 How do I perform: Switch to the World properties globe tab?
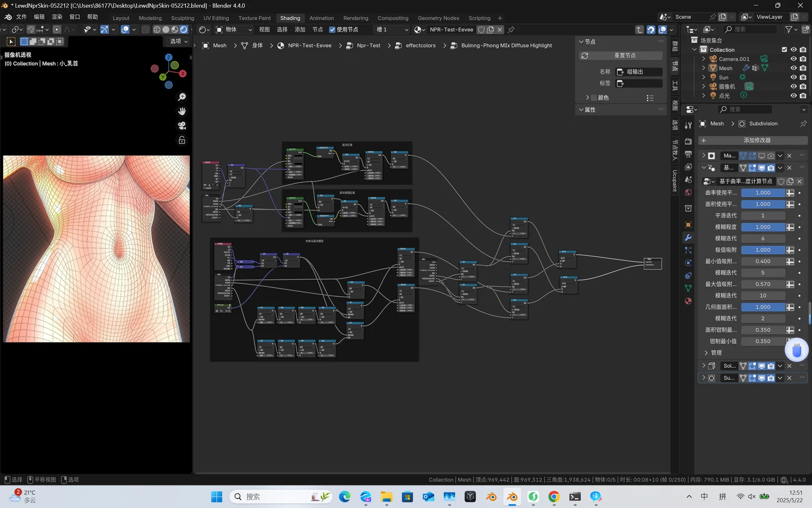(688, 192)
